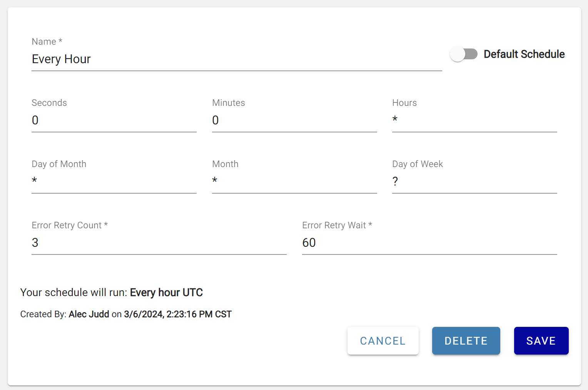588x390 pixels.
Task: Click the creator name Alec Judd
Action: pyautogui.click(x=89, y=314)
